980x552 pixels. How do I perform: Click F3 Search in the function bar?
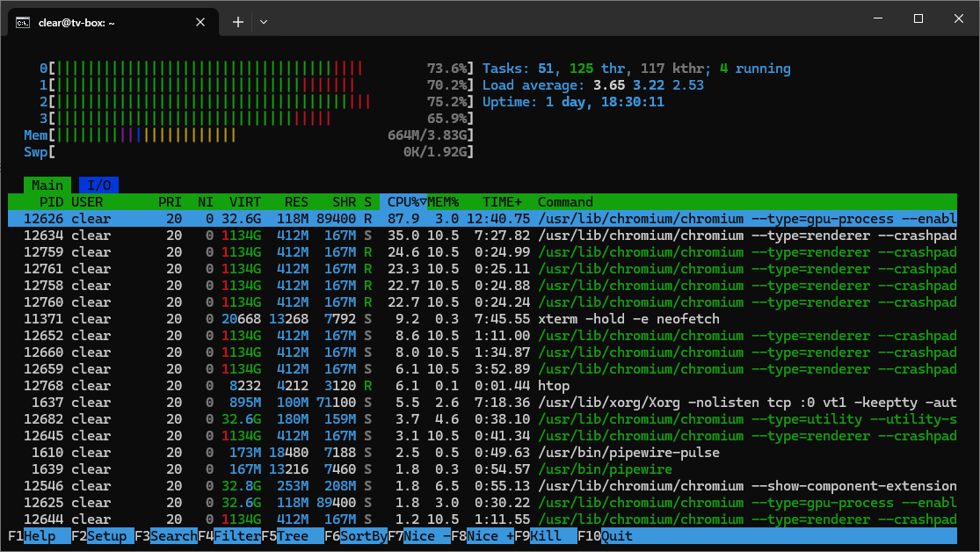pyautogui.click(x=167, y=536)
